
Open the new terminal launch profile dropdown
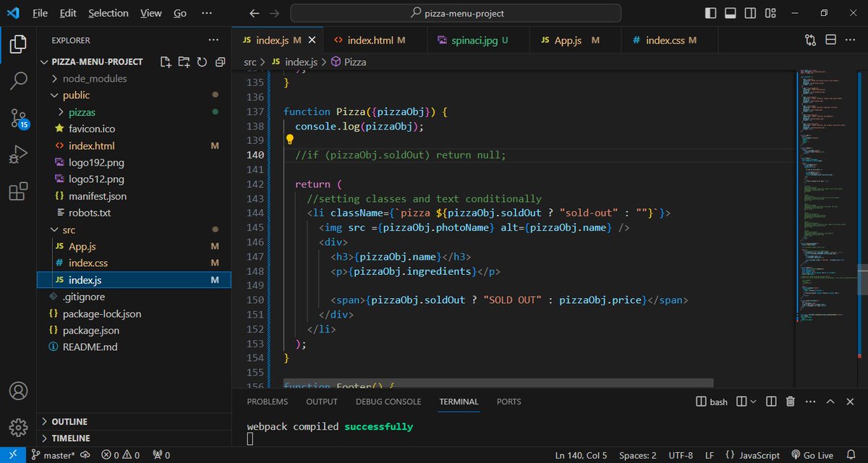tap(754, 402)
